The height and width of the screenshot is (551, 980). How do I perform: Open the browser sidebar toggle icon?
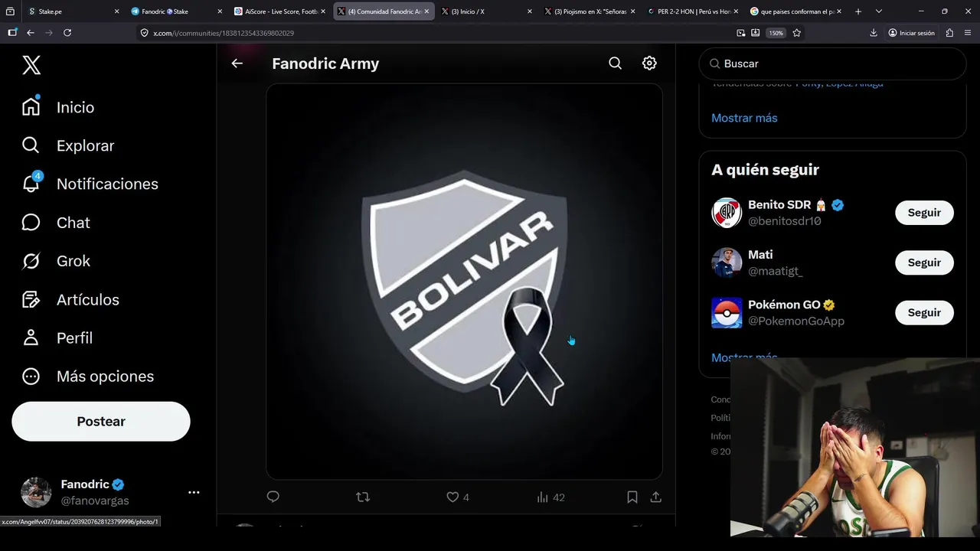[x=12, y=33]
